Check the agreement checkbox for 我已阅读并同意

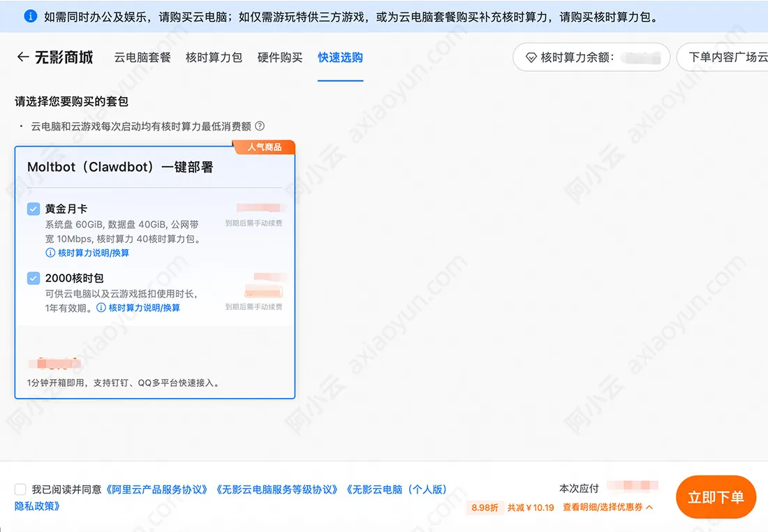point(20,489)
